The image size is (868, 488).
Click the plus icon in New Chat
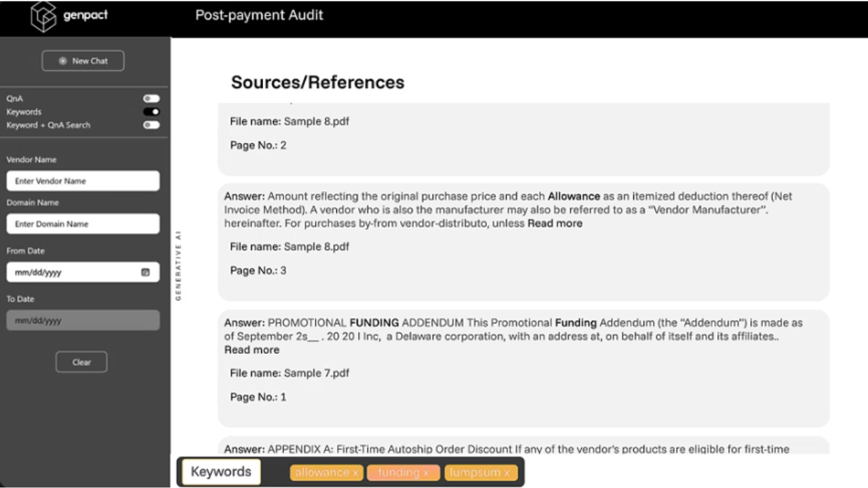coord(63,61)
